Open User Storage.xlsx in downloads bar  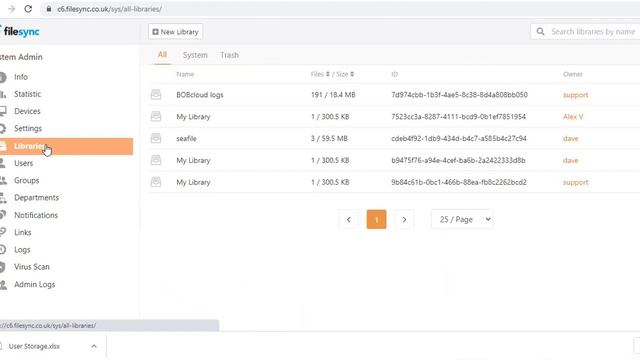(34, 346)
